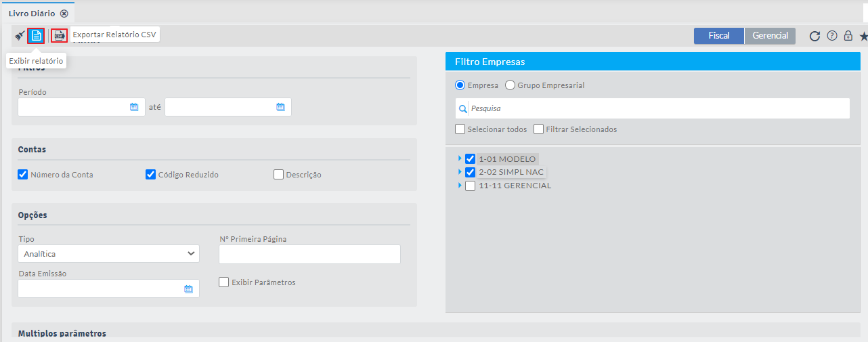Click the Exportar Relatório CSV icon
Image resolution: width=868 pixels, height=342 pixels.
(60, 36)
